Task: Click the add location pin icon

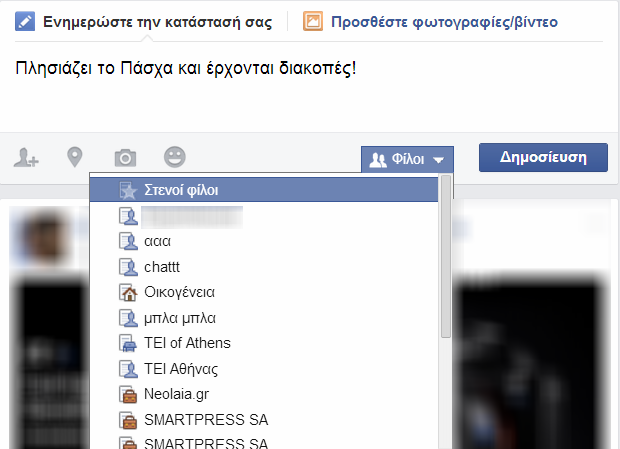Action: point(74,157)
